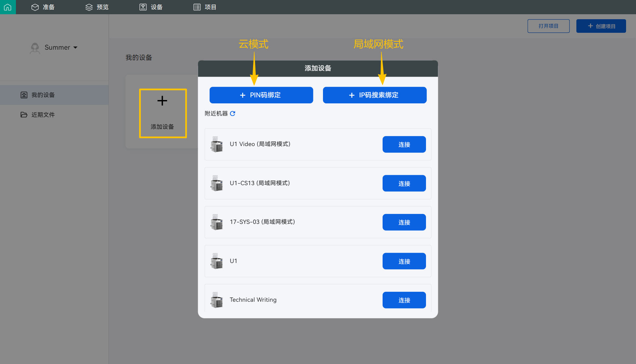
Task: Open the 设备 (Device) tab
Action: coord(151,7)
